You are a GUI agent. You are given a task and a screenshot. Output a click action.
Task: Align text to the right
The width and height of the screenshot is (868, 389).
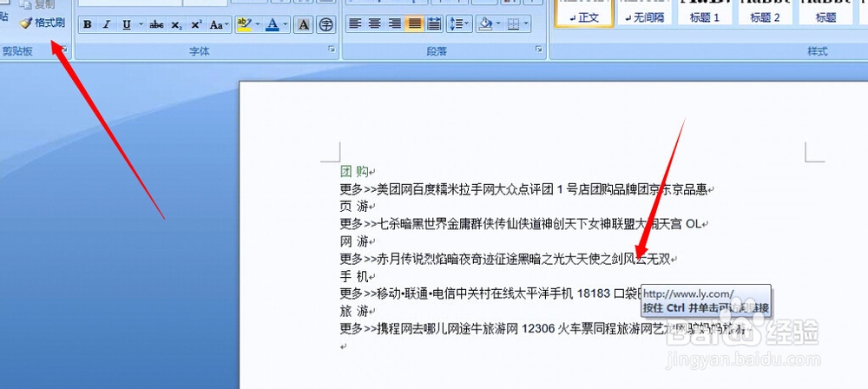(x=395, y=23)
